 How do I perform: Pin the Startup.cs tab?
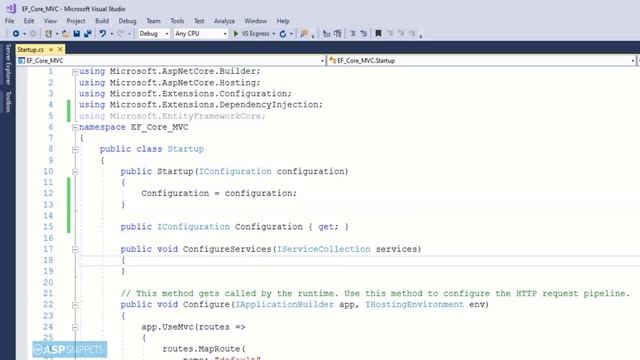pyautogui.click(x=51, y=49)
